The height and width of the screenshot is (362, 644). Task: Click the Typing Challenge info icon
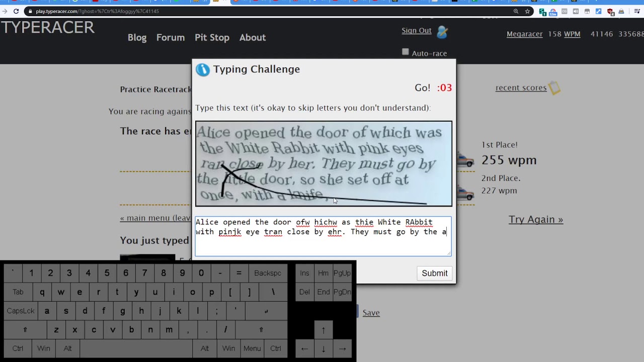pos(202,69)
